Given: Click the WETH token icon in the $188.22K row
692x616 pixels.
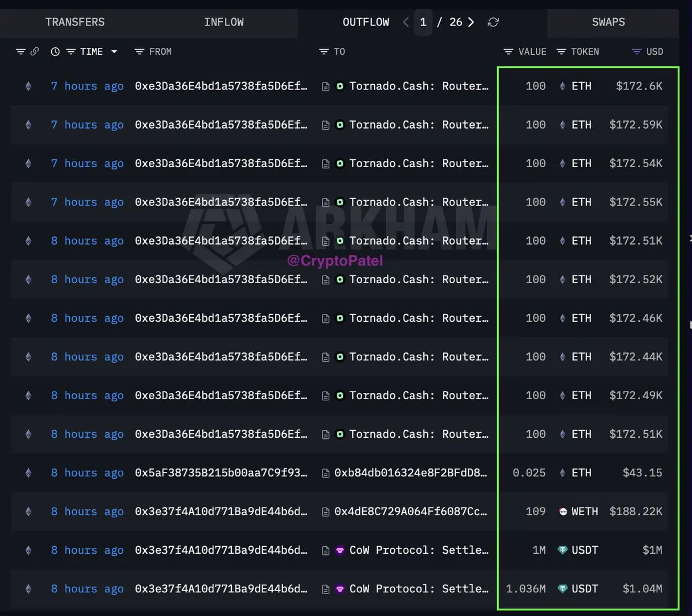Looking at the screenshot, I should click(x=563, y=512).
